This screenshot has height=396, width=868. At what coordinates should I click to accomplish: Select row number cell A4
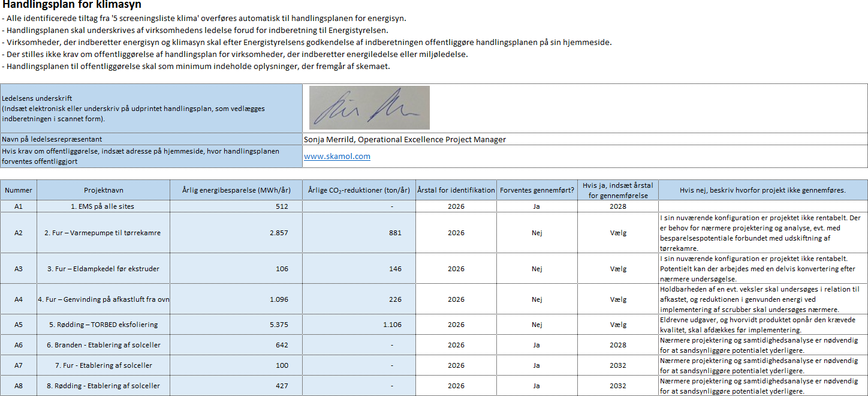coord(19,299)
